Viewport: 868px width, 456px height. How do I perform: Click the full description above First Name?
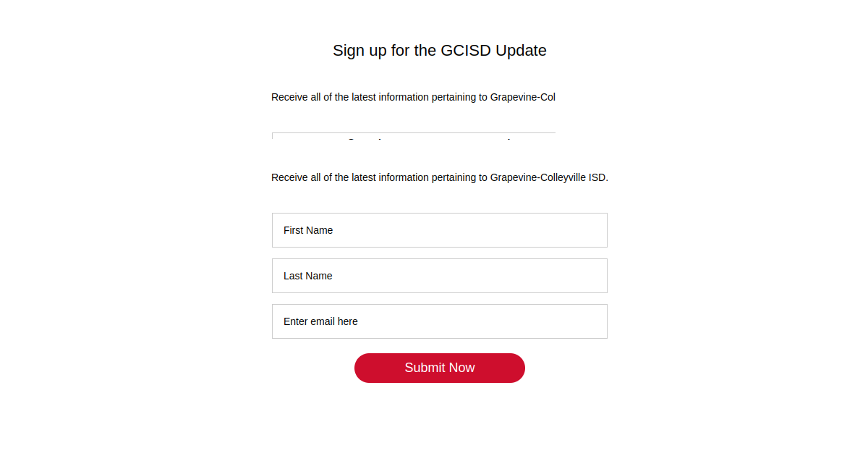pyautogui.click(x=439, y=177)
